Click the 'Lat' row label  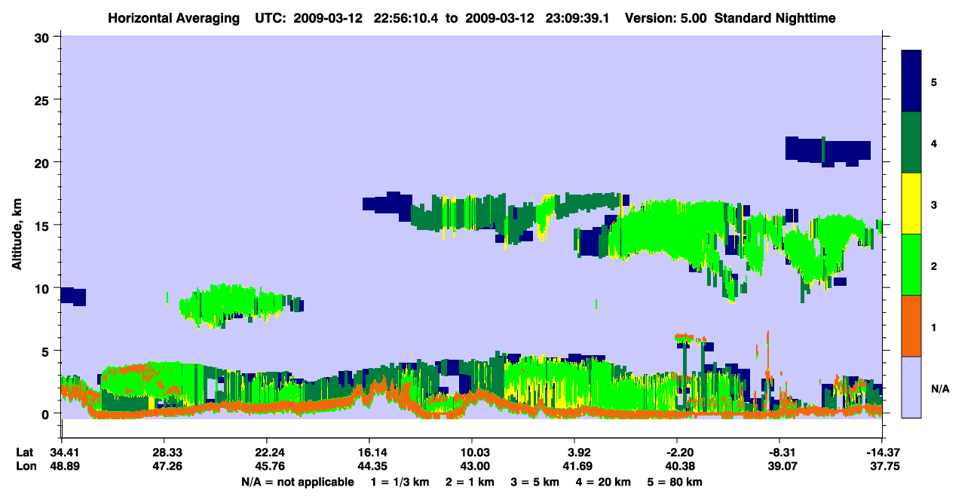pos(25,452)
